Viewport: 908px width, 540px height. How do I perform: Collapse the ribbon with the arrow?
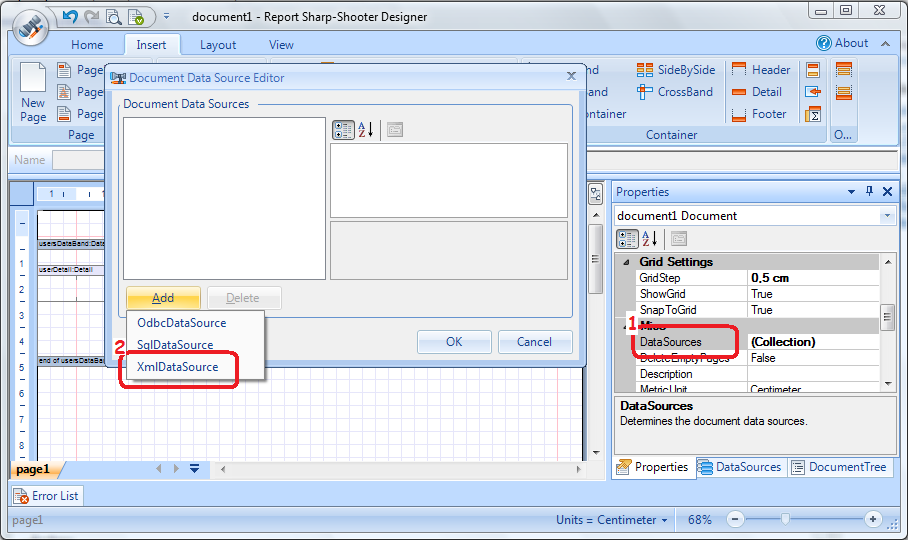coord(885,43)
